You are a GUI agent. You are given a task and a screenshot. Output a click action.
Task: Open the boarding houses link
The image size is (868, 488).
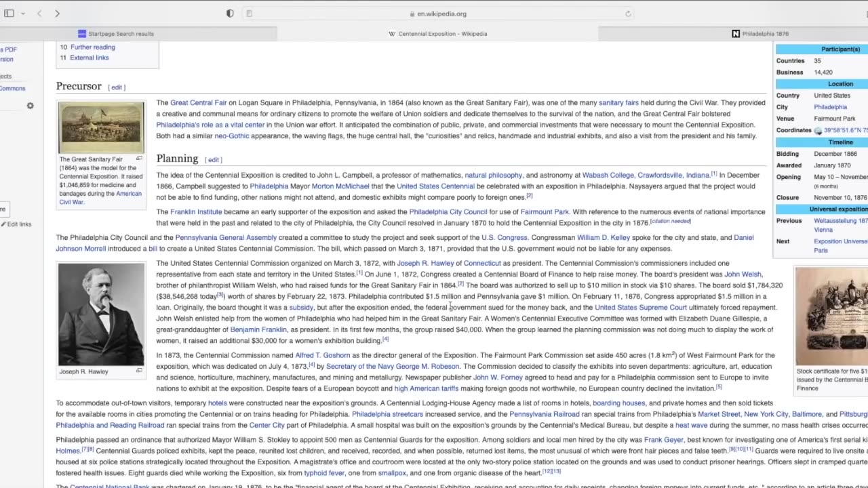coord(618,403)
